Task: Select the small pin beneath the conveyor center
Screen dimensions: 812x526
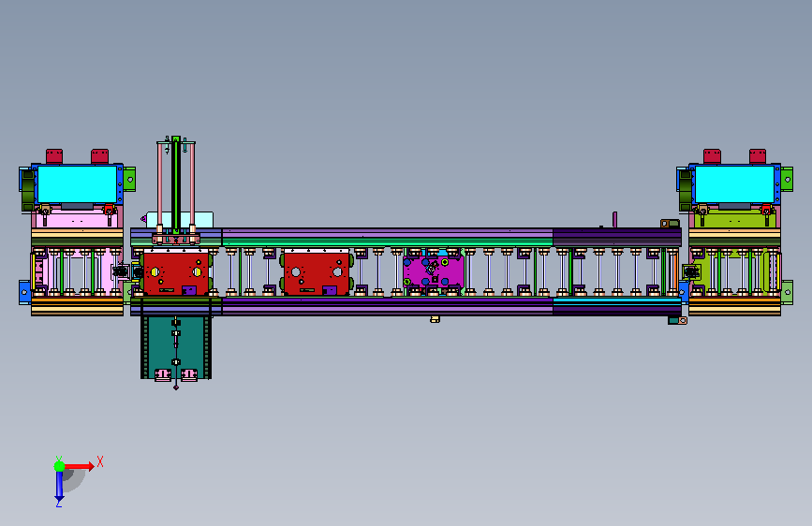Action: 435,319
